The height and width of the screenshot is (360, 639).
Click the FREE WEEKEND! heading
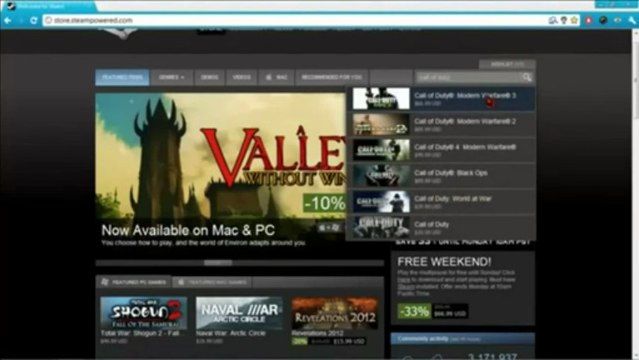pyautogui.click(x=444, y=262)
